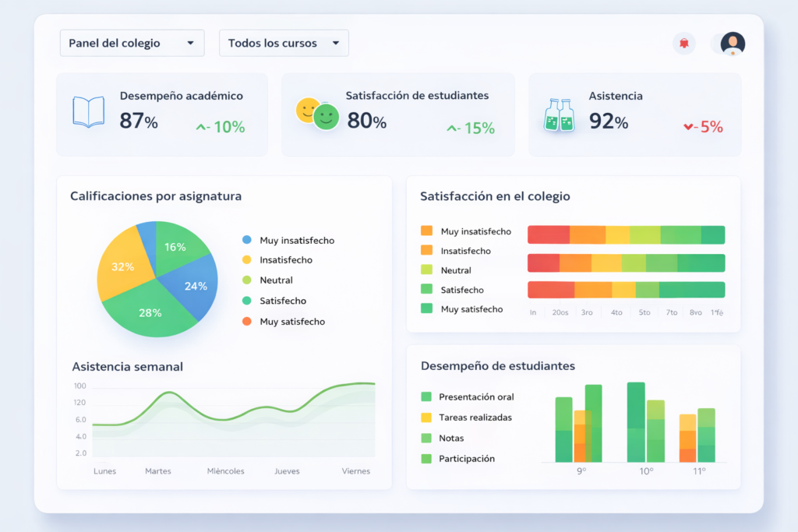Open the user profile avatar
798x532 pixels.
point(733,44)
